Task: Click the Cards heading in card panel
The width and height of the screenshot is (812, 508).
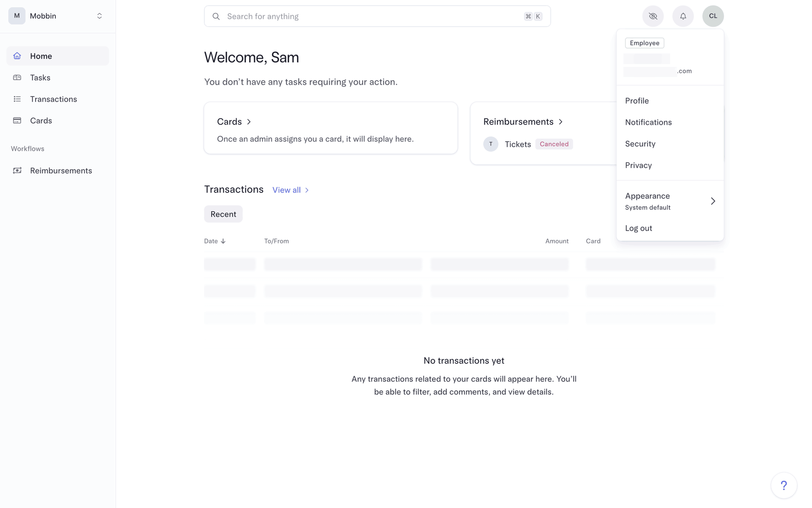Action: pyautogui.click(x=229, y=122)
